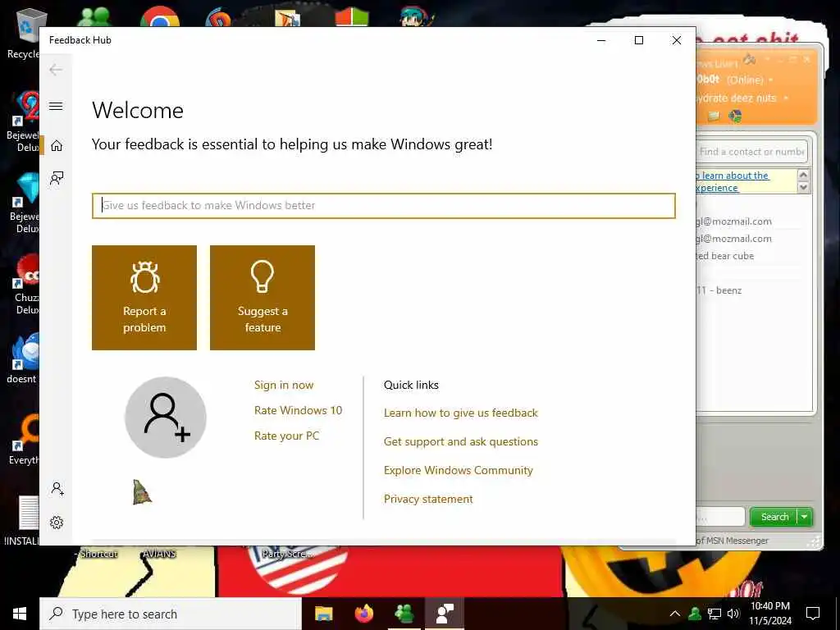Click the Search button in Messenger window
840x630 pixels.
pyautogui.click(x=774, y=517)
